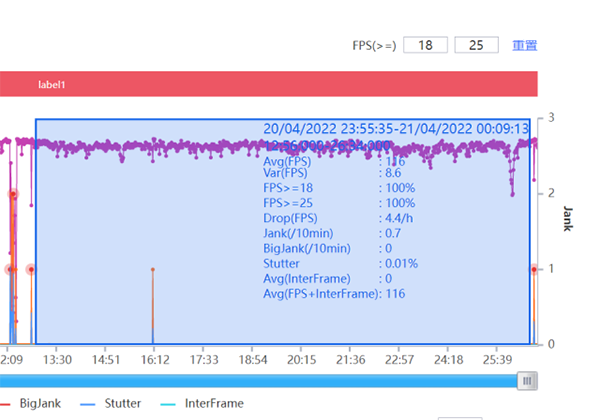This screenshot has width=600, height=420.
Task: Click the selection date range header text
Action: click(x=395, y=130)
